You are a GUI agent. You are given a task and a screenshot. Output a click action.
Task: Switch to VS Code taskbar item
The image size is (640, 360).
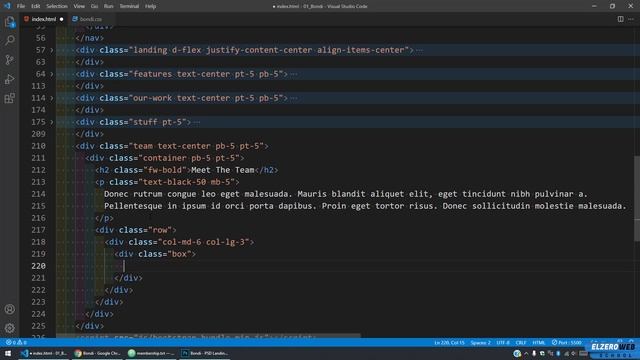(x=44, y=353)
